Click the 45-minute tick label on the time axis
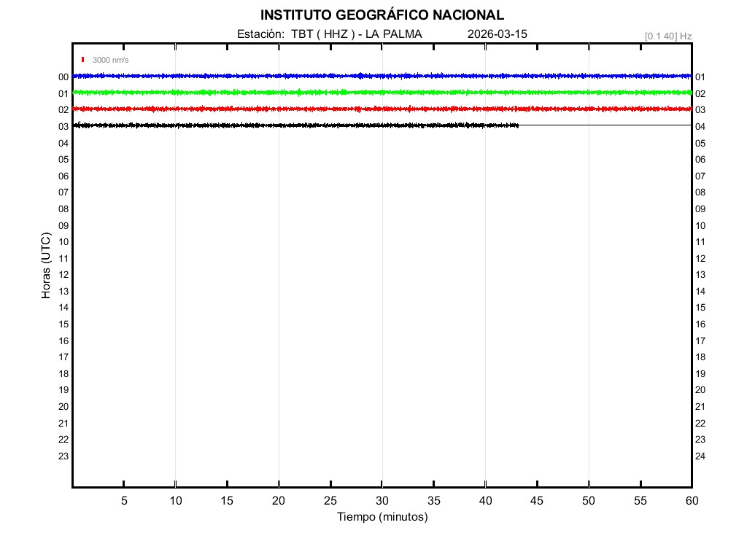Image resolution: width=747 pixels, height=560 pixels. click(x=537, y=500)
